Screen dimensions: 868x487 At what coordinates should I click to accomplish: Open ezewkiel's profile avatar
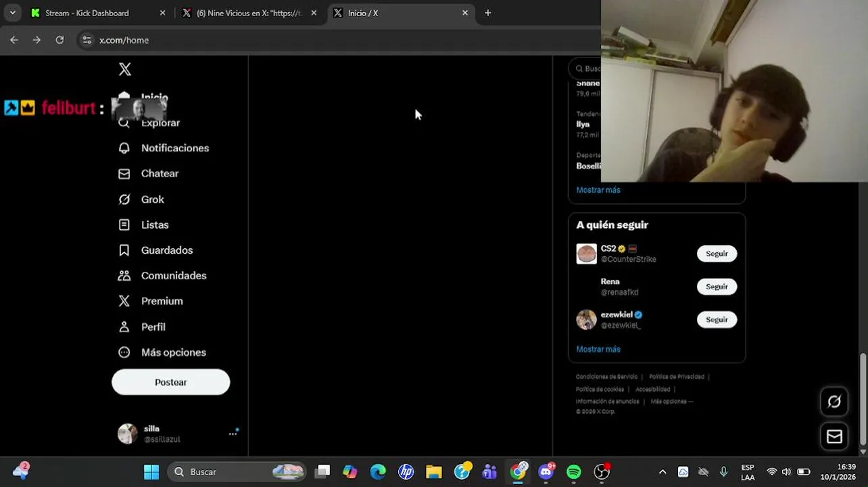click(586, 319)
